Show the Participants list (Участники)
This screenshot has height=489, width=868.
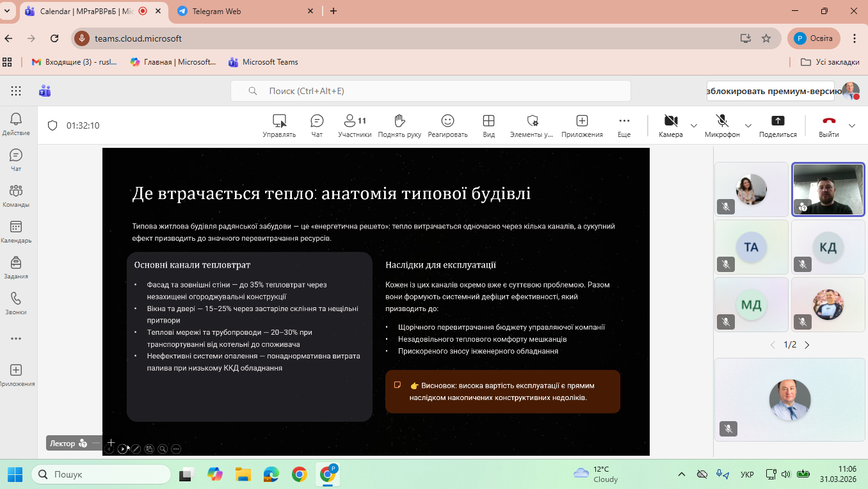click(355, 125)
